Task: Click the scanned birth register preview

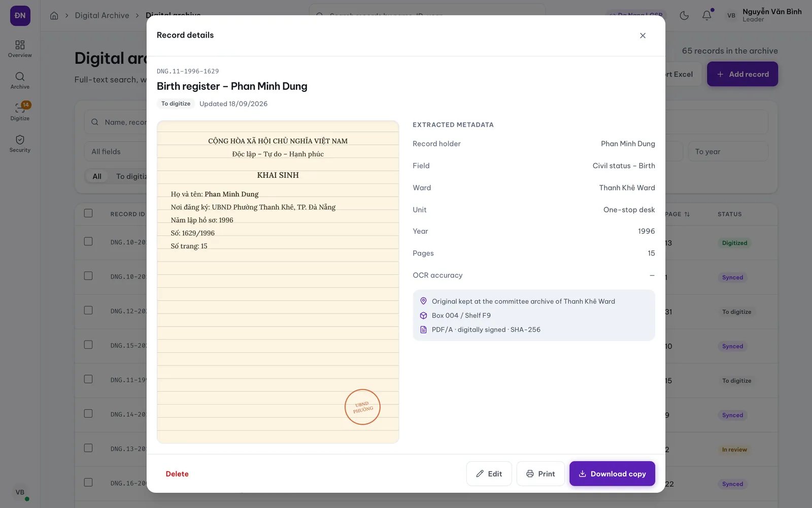Action: 278,282
